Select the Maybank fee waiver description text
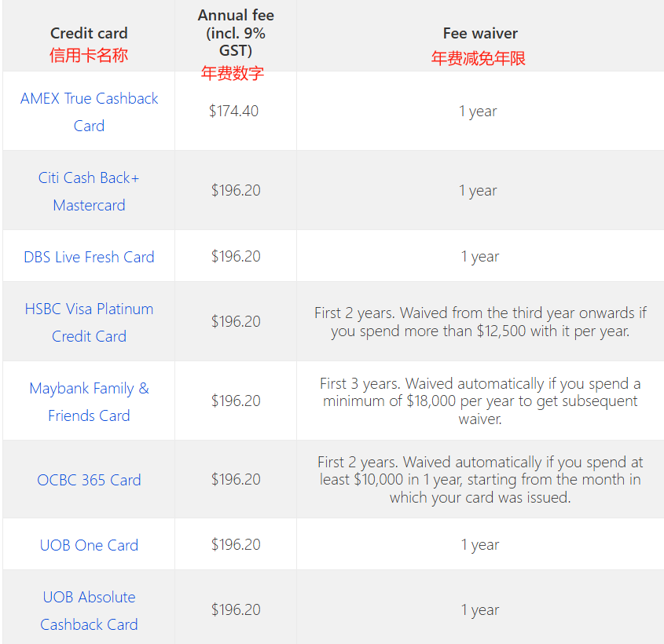The height and width of the screenshot is (644, 664). click(480, 401)
